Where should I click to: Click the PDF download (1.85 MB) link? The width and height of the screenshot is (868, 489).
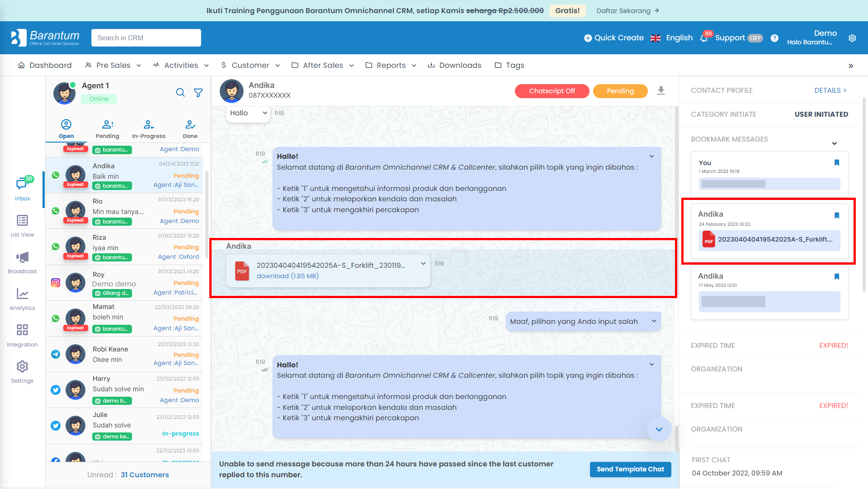click(288, 276)
